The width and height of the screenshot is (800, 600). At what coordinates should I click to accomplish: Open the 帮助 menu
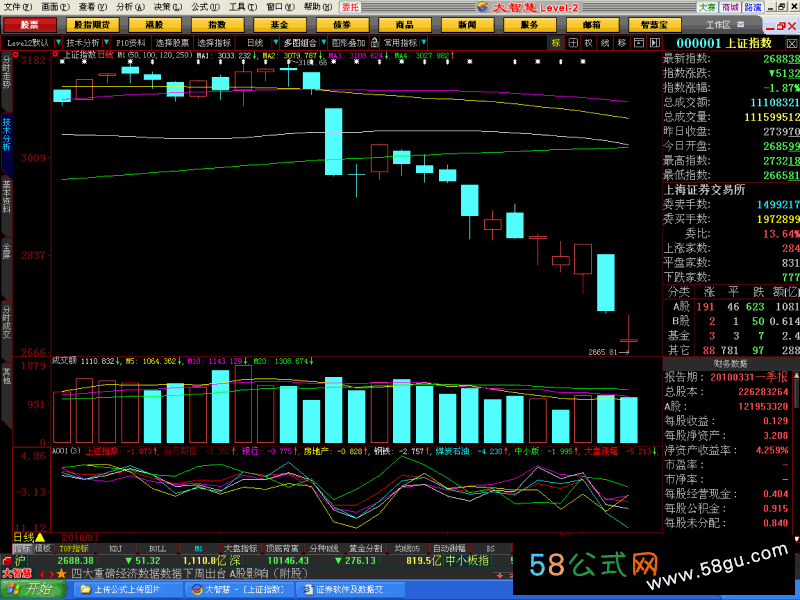[x=317, y=7]
